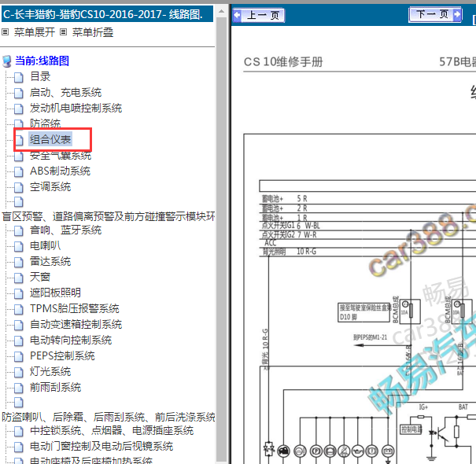Click the 下一页 next page button
476x464 pixels.
[x=436, y=15]
